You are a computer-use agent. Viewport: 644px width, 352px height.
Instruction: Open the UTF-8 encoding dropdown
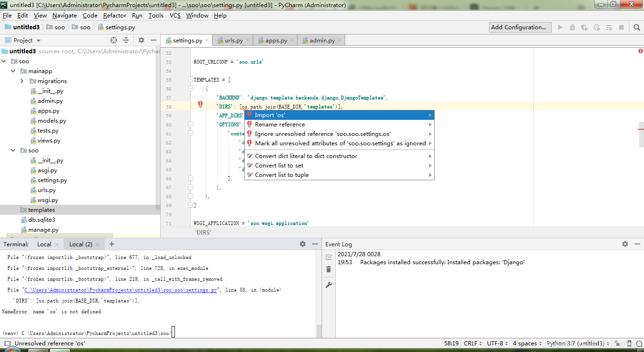(498, 344)
